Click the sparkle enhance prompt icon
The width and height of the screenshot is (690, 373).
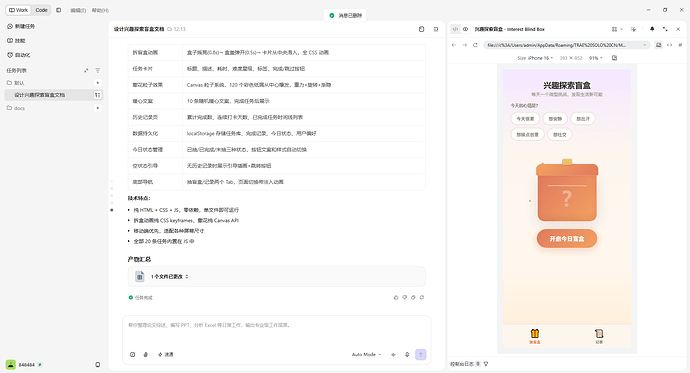tap(393, 355)
